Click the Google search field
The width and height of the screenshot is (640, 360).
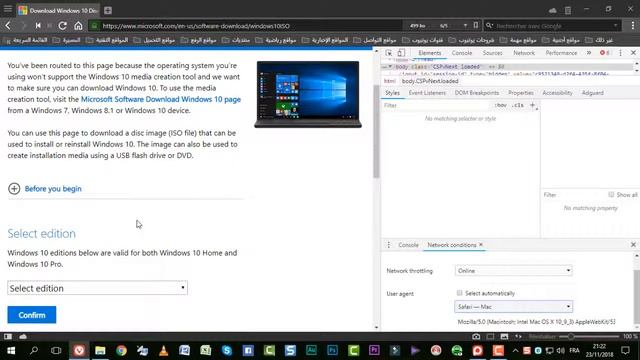pyautogui.click(x=553, y=26)
